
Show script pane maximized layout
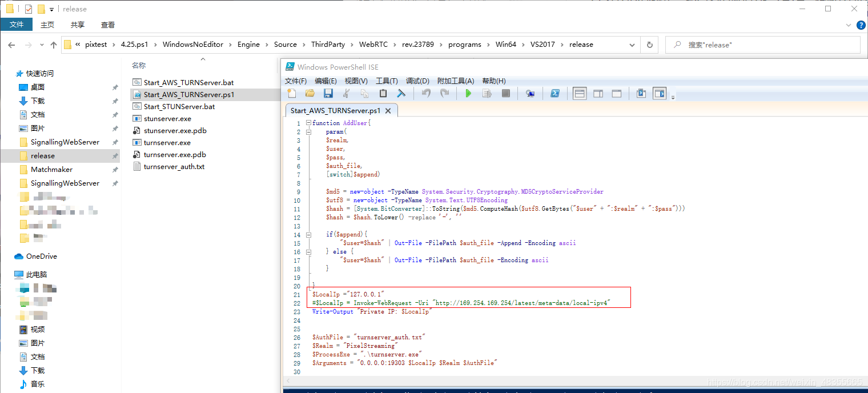pyautogui.click(x=616, y=93)
